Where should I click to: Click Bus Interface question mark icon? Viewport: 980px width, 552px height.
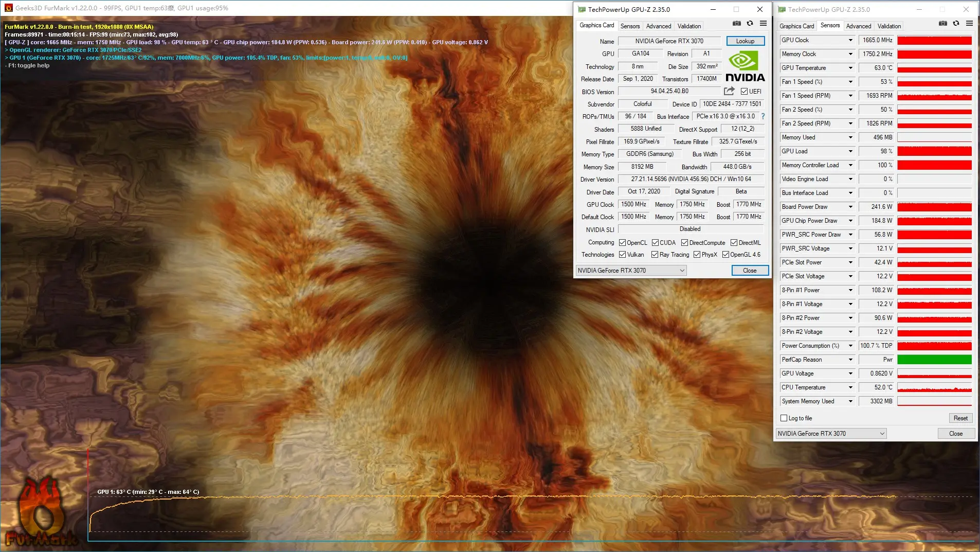[x=763, y=116]
